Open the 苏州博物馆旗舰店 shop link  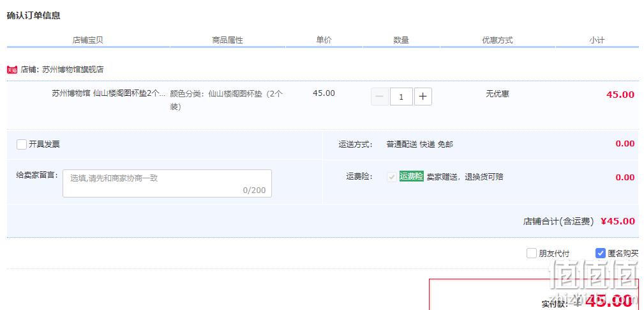(x=73, y=70)
